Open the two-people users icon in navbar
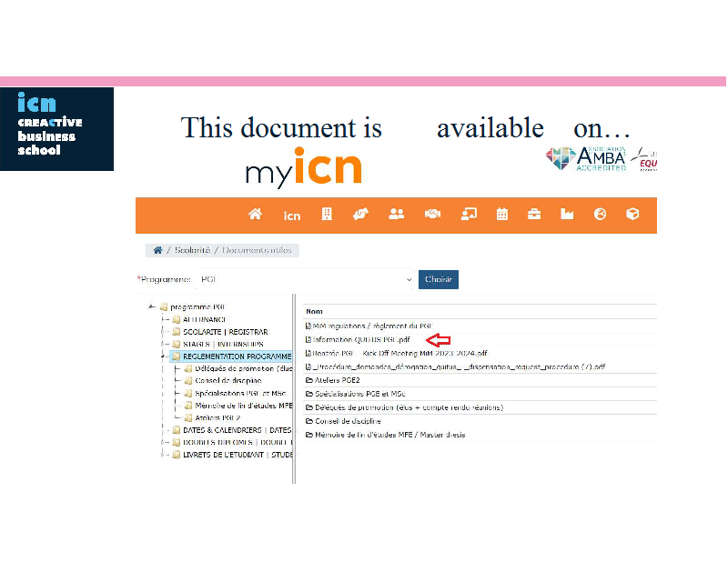The height and width of the screenshot is (562, 728). [x=396, y=214]
